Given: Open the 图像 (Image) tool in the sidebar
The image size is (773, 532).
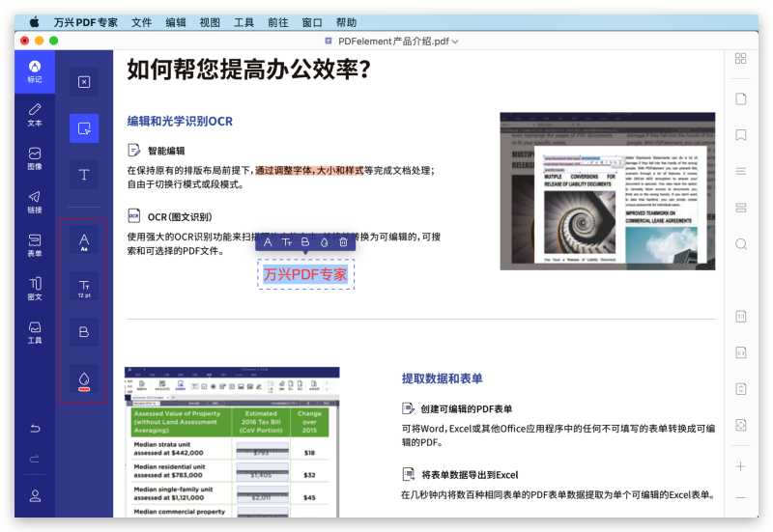Looking at the screenshot, I should (x=35, y=157).
